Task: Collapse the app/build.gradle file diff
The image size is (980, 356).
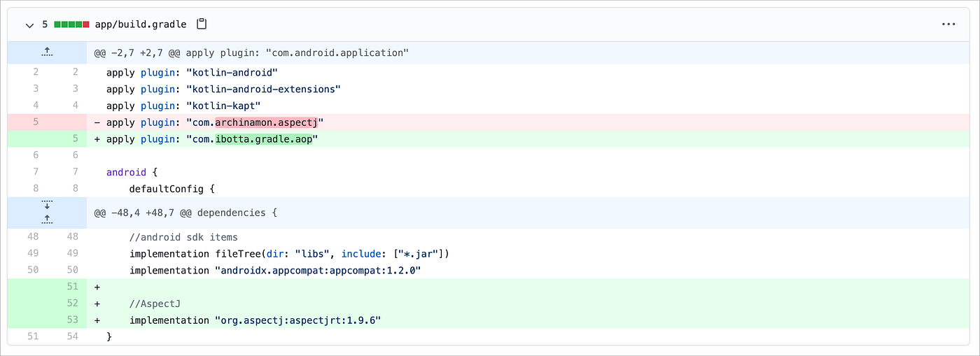Action: pos(29,24)
